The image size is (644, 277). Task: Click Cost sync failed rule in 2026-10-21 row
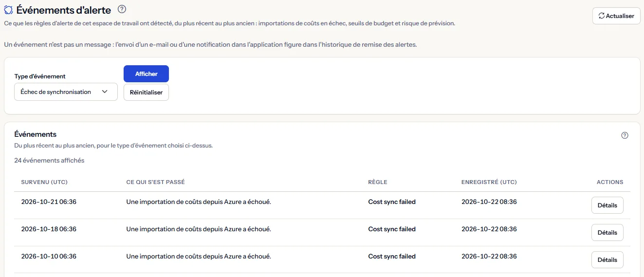click(x=392, y=202)
